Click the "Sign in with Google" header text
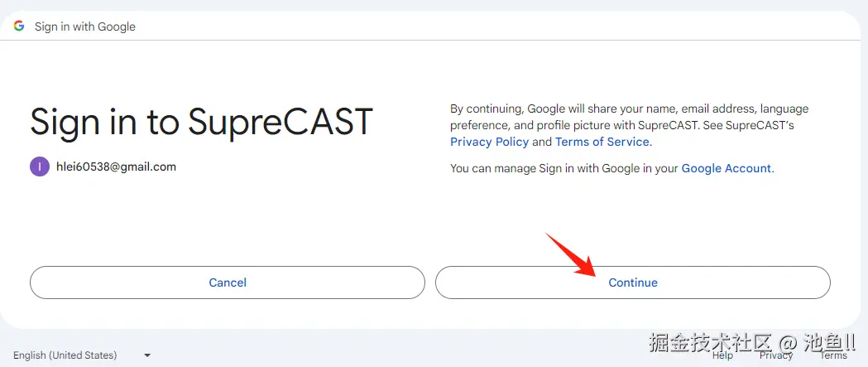 click(x=85, y=27)
